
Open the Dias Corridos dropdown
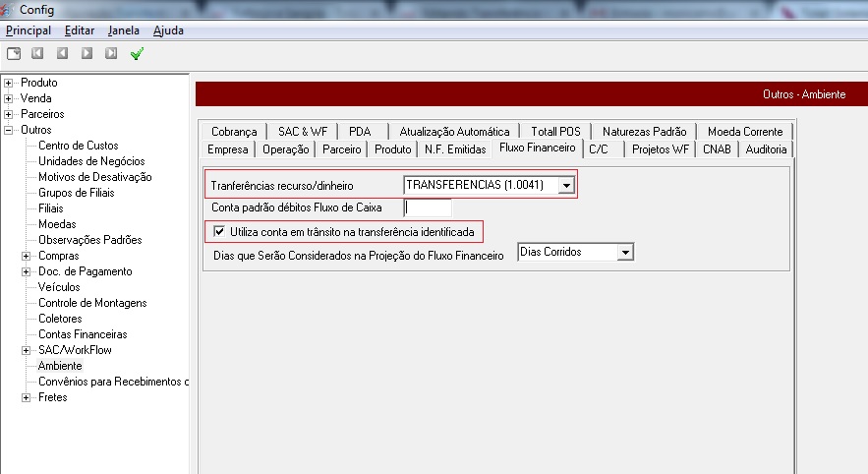click(625, 252)
